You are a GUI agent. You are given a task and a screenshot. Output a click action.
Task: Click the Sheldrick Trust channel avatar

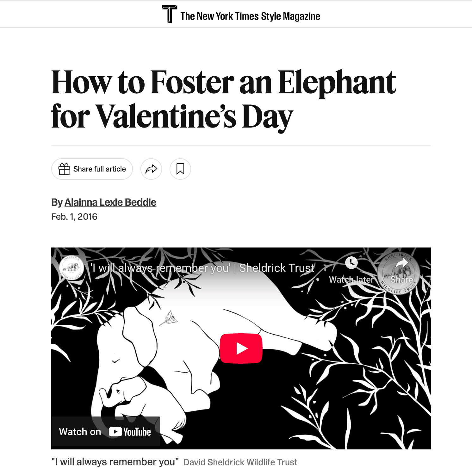click(x=71, y=268)
